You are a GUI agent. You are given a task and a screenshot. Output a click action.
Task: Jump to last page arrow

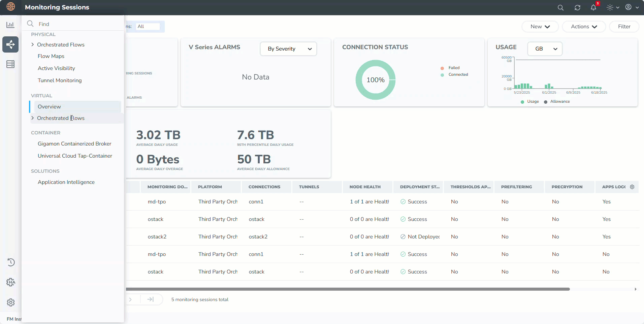point(151,299)
